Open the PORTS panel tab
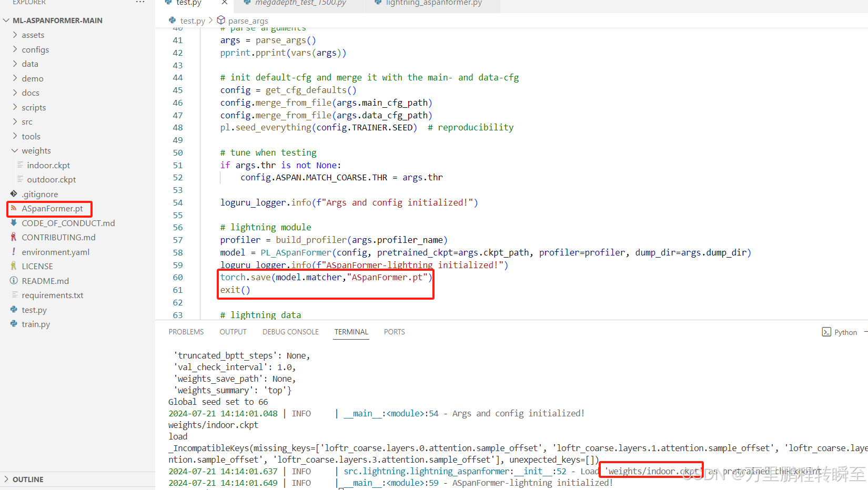Screen dimensions: 868x490 (394, 332)
